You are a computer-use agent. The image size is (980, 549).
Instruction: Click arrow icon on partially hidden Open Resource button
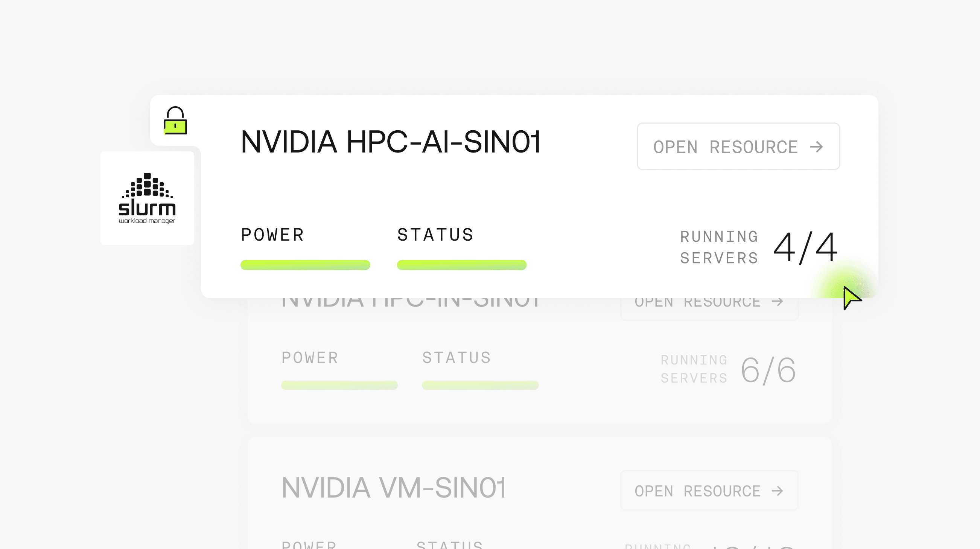pos(777,302)
